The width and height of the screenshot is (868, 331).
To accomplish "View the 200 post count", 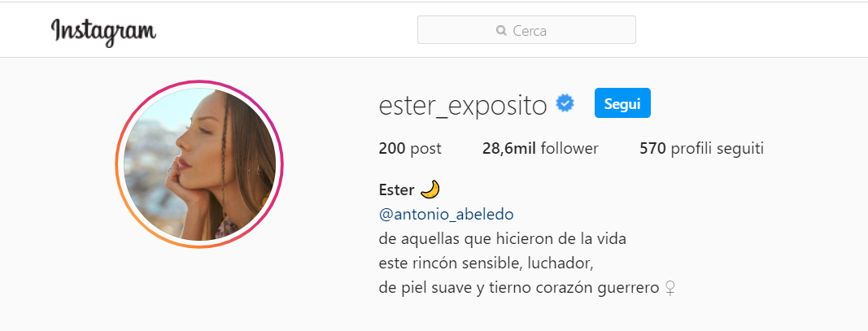I will [x=410, y=148].
